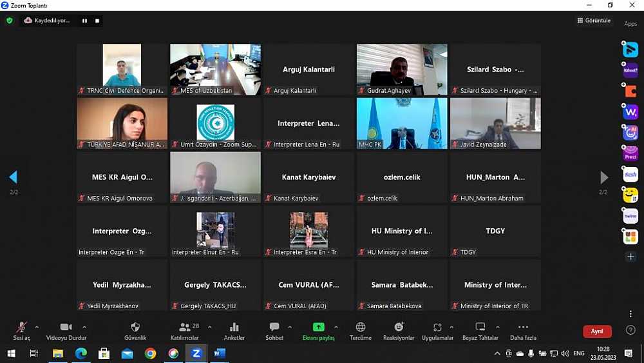Click the green Ekranı paylaş icon
The width and height of the screenshot is (644, 363).
point(318,328)
